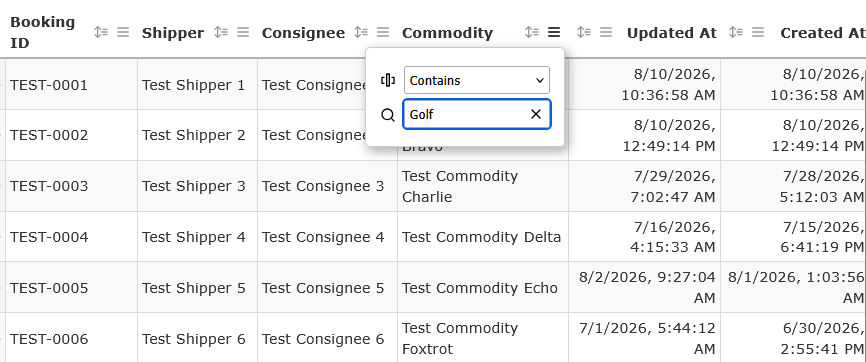Click the magnifier search icon in filter popup
Image resolution: width=866 pixels, height=362 pixels.
(x=388, y=114)
